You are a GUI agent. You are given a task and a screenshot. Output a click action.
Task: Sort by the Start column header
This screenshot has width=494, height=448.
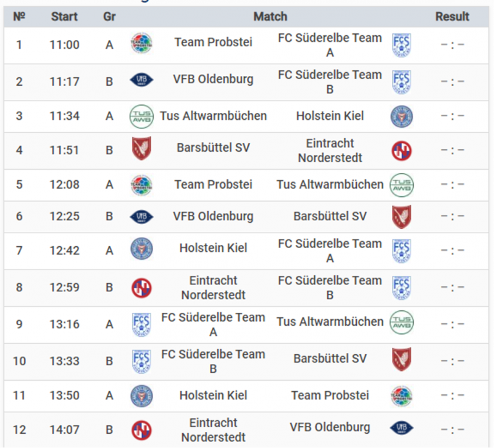coord(64,17)
